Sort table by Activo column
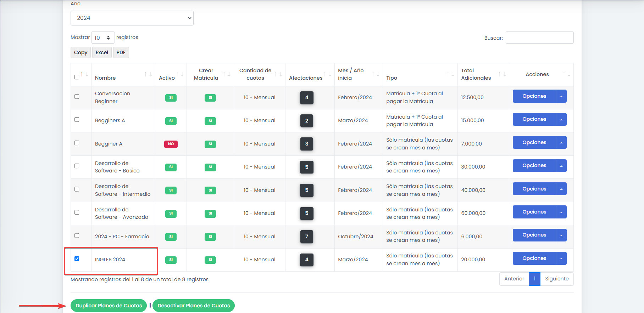This screenshot has height=313, width=644. click(171, 74)
